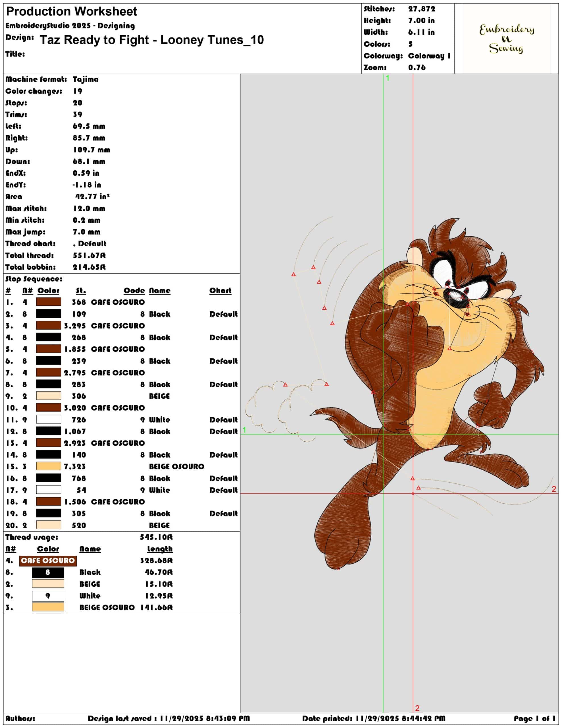
Task: Click the max stitch value '12.0 mm'
Action: [x=89, y=209]
